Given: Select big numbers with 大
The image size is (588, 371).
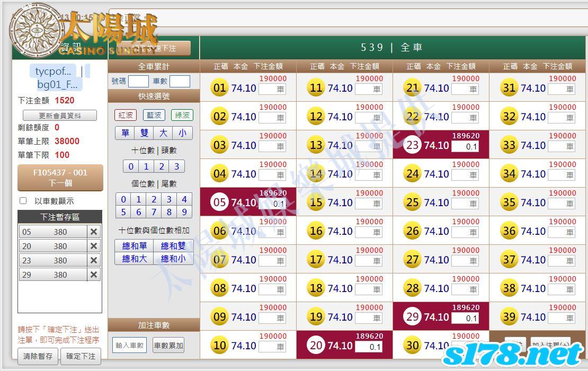Looking at the screenshot, I should (163, 133).
